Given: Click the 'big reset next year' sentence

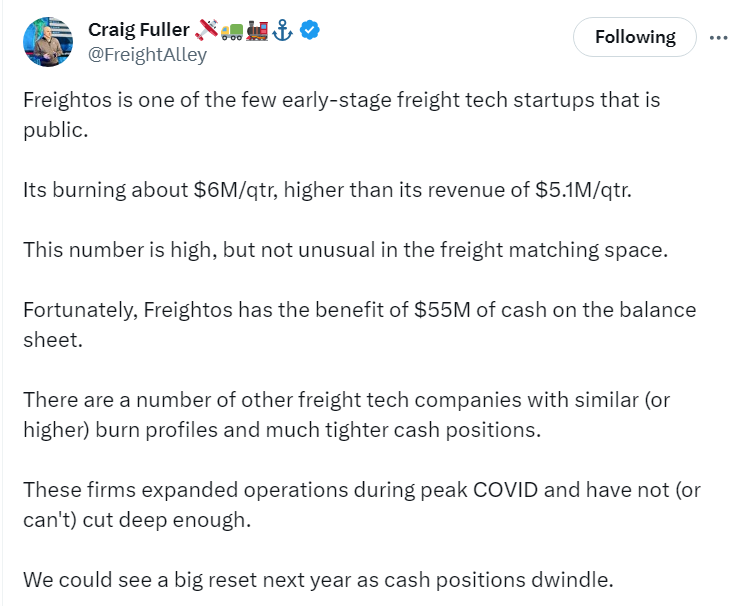Looking at the screenshot, I should coord(318,580).
